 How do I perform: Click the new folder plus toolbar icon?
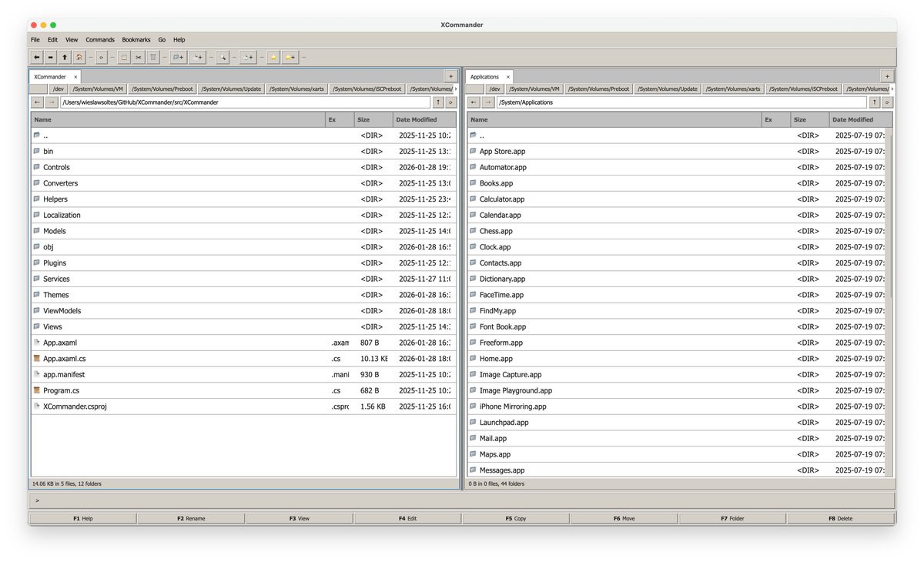177,57
